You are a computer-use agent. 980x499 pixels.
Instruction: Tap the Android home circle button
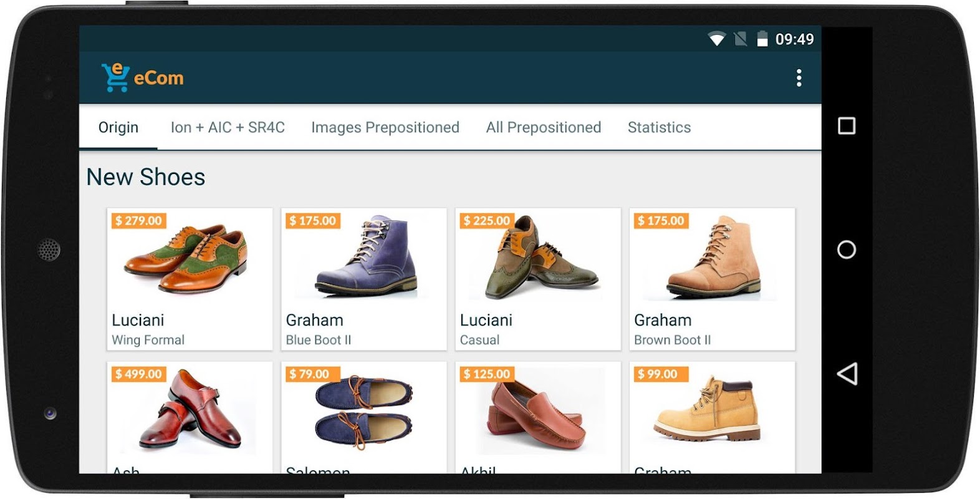pos(846,249)
